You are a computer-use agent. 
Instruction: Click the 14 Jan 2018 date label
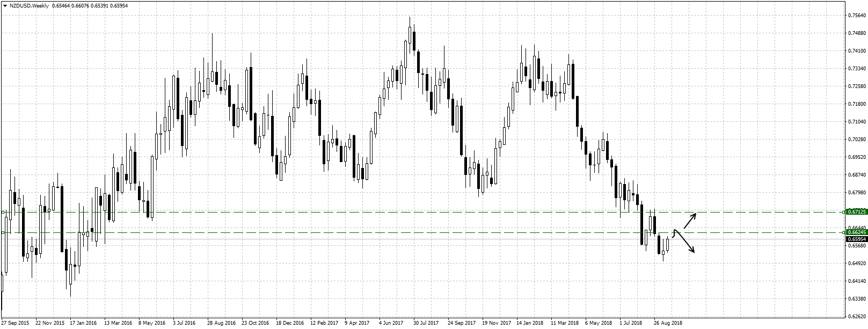[x=530, y=323]
